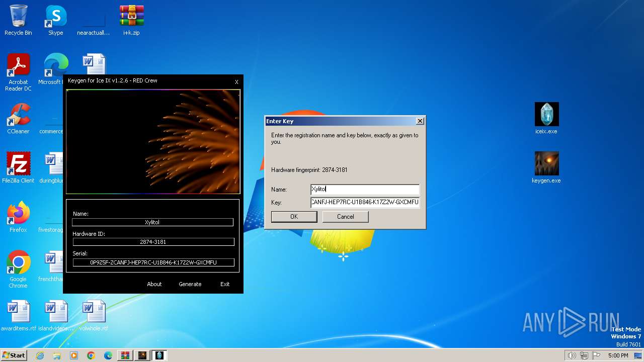Open the Skype desktop shortcut
This screenshot has width=644, height=362.
click(55, 20)
